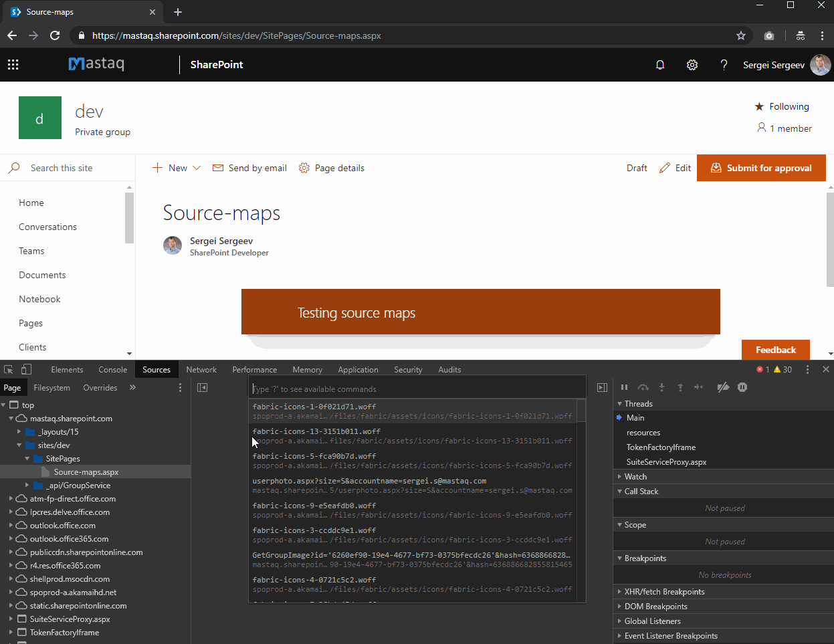Pause script execution in debugger
The height and width of the screenshot is (644, 834).
click(x=624, y=387)
